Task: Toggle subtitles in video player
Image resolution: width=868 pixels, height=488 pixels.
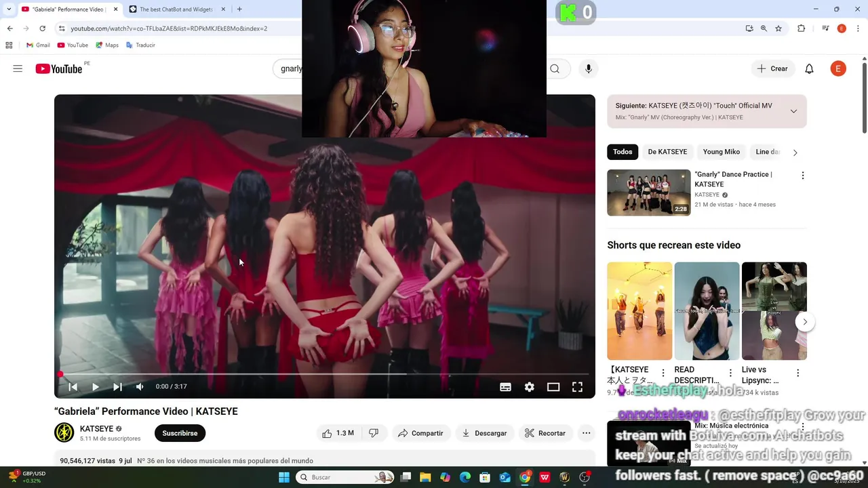Action: click(505, 386)
